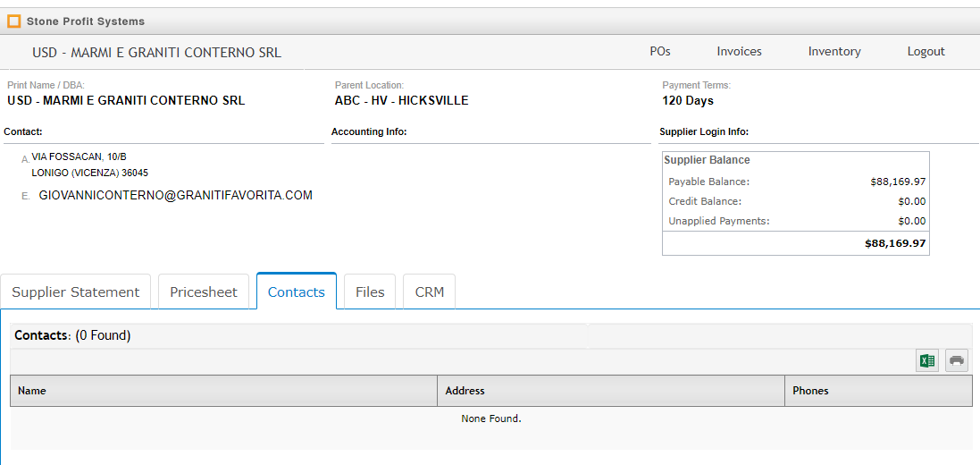
Task: Click the None Found message row
Action: [491, 418]
